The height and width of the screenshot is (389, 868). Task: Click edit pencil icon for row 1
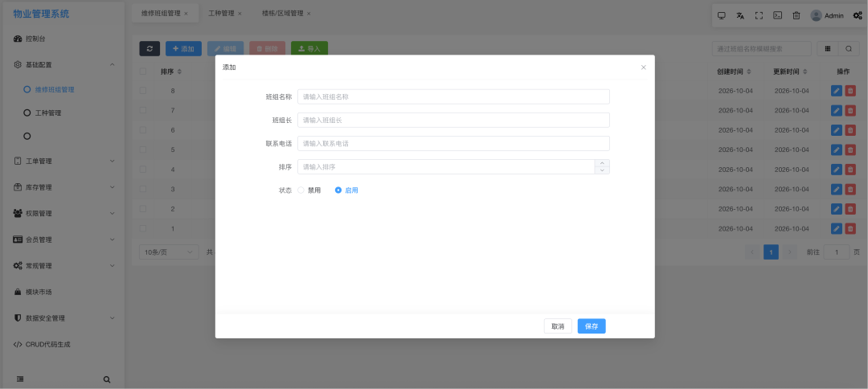pyautogui.click(x=837, y=228)
